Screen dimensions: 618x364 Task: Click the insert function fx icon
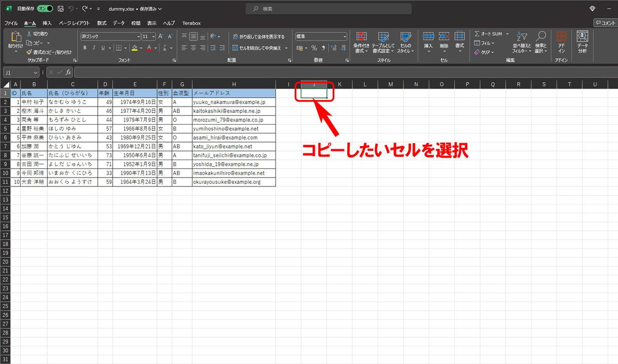(x=68, y=73)
